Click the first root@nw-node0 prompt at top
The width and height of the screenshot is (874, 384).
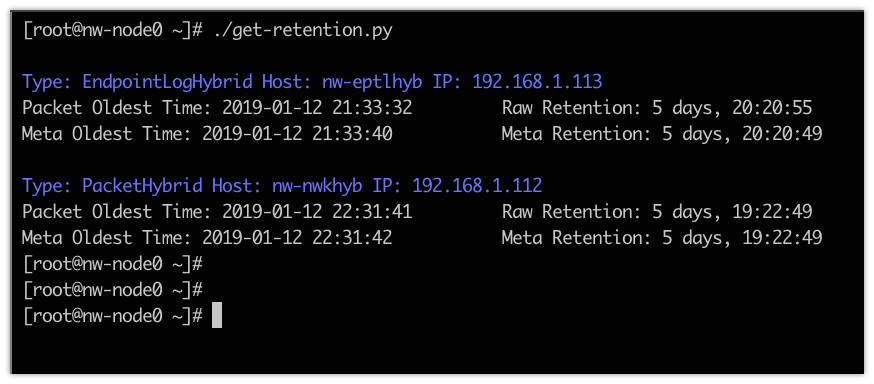pyautogui.click(x=113, y=31)
